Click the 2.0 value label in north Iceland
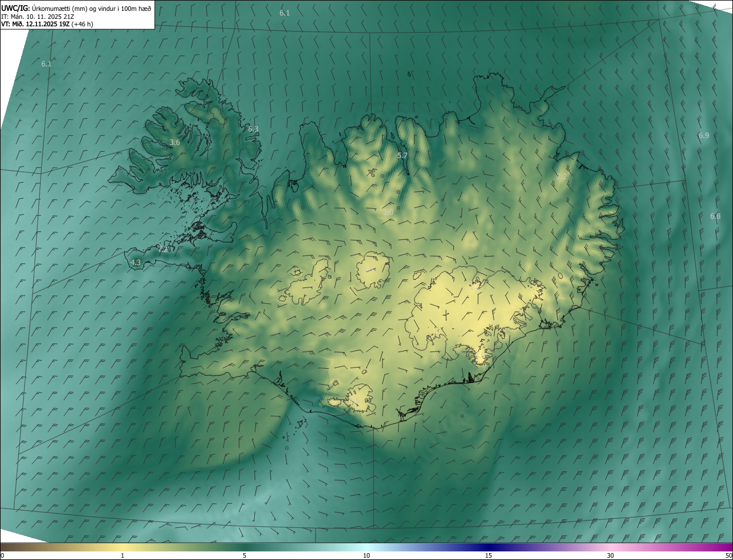Screen dimensions: 733x560 pos(388,212)
